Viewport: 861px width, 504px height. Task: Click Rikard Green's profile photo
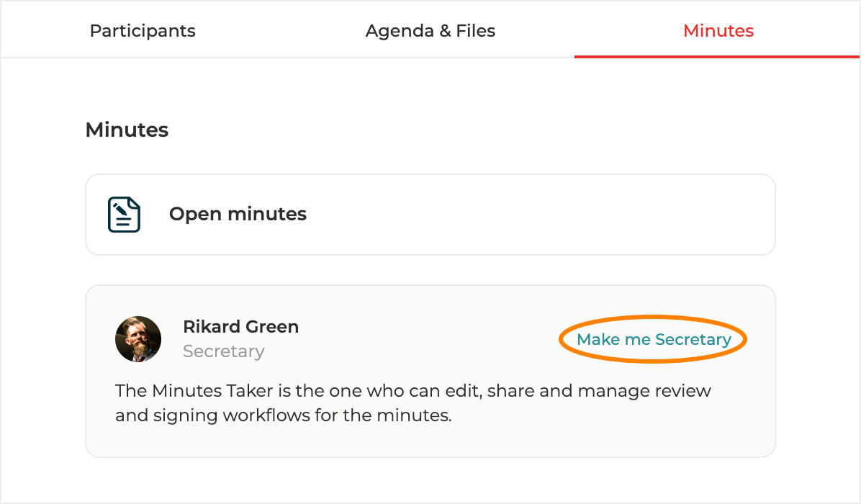pyautogui.click(x=138, y=339)
